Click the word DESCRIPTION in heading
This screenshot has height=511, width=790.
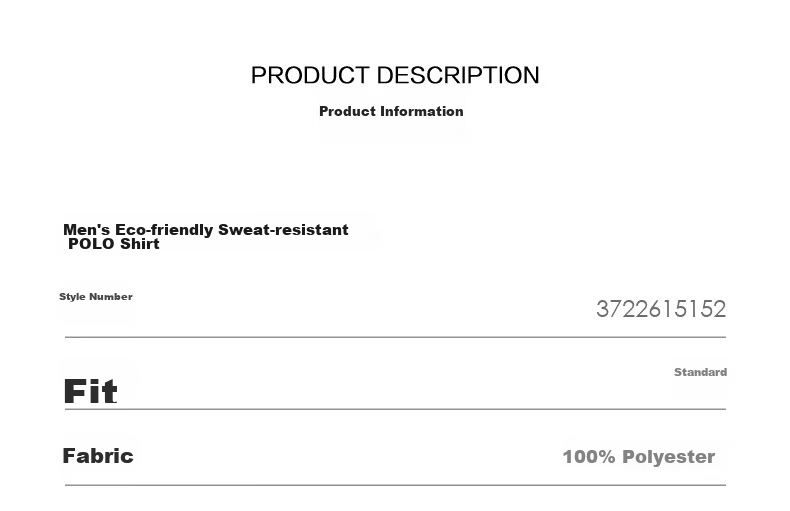point(458,76)
